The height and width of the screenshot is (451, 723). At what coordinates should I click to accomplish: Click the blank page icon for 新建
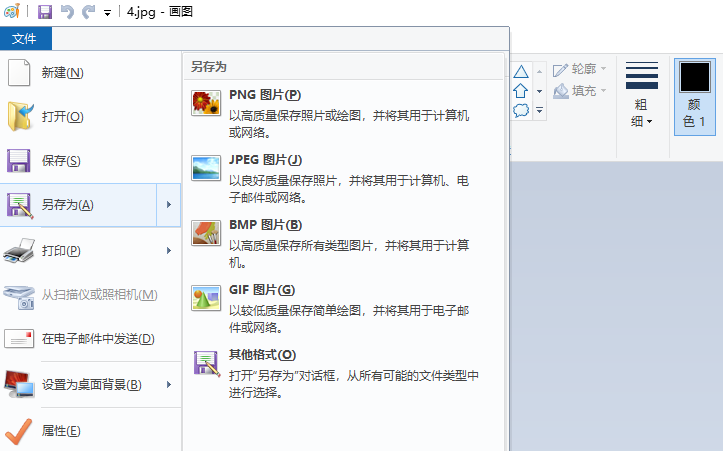(x=19, y=72)
